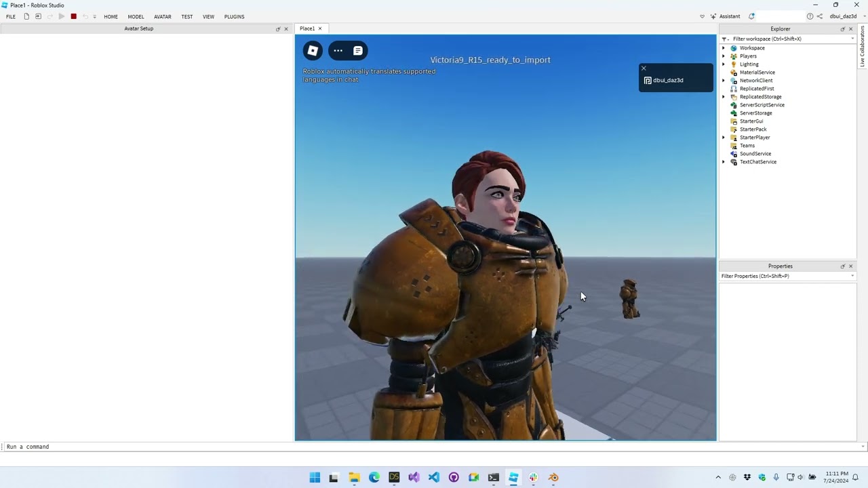Switch to the PLUGINS ribbon tab
This screenshot has width=868, height=488.
[234, 16]
